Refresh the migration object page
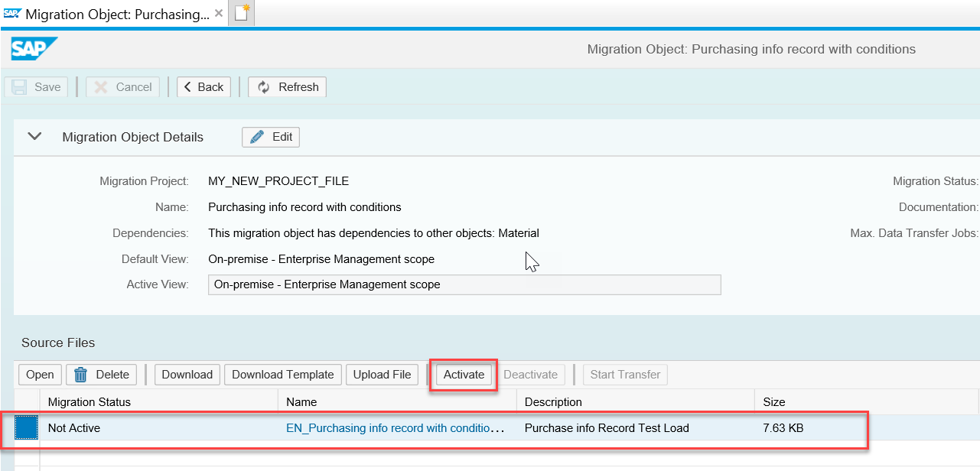Screen dimensions: 980x471 288,87
